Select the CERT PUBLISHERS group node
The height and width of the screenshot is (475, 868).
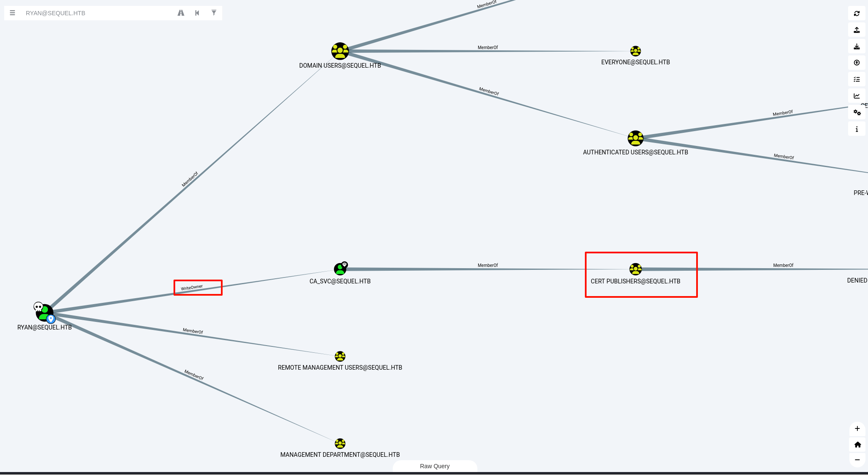click(635, 269)
